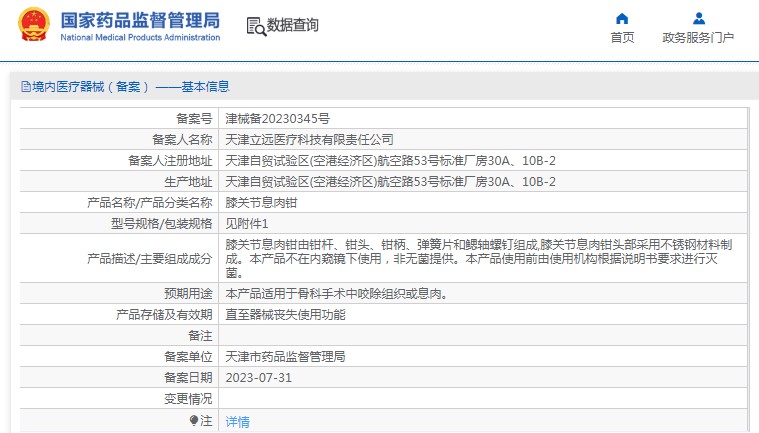Click the 生产地址 label
759x433 pixels.
coord(188,182)
